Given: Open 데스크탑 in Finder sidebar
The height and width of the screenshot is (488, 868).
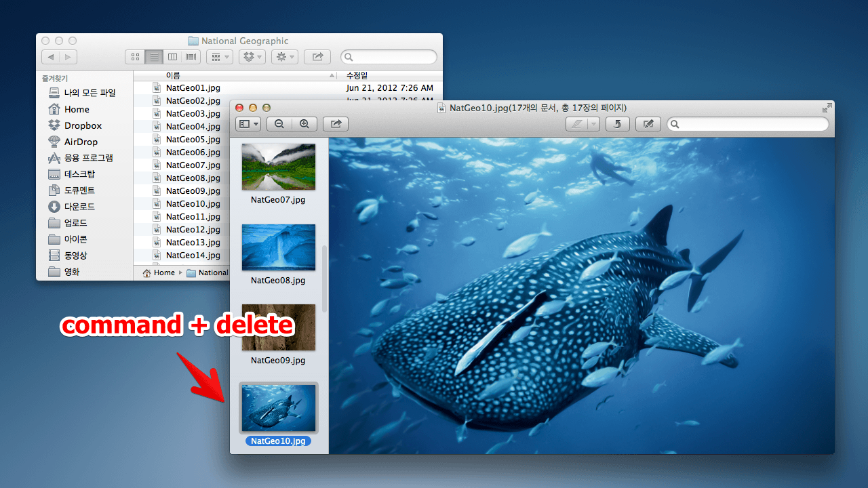Looking at the screenshot, I should (x=72, y=174).
